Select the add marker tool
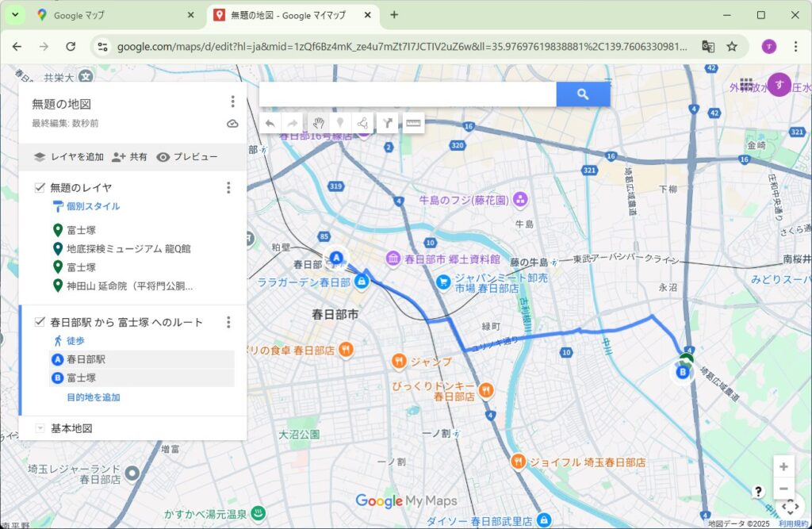 click(339, 123)
